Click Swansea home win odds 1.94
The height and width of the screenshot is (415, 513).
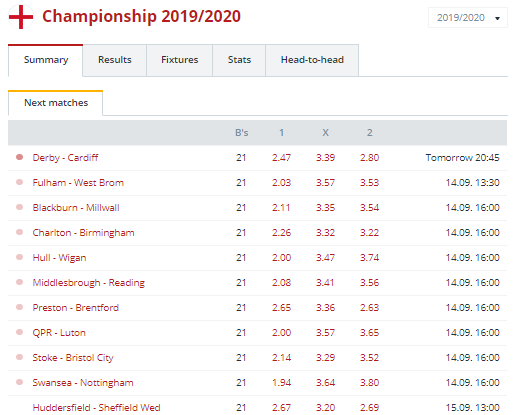click(281, 383)
